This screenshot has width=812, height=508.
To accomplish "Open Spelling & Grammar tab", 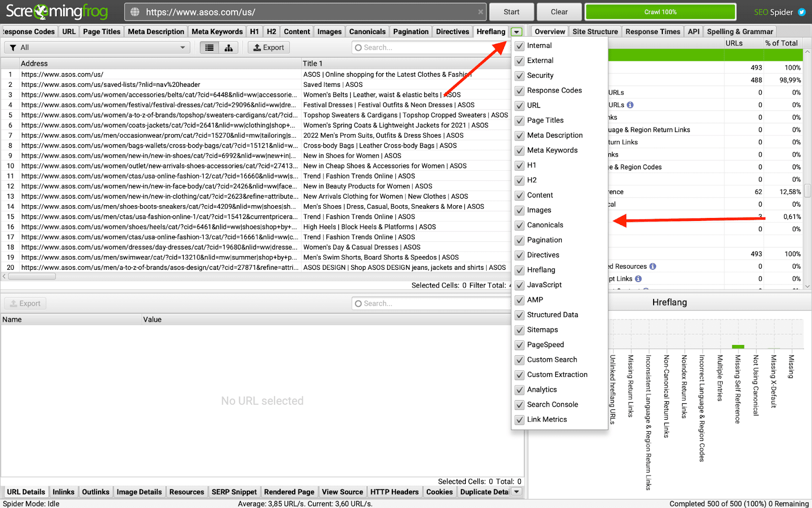I will 739,31.
